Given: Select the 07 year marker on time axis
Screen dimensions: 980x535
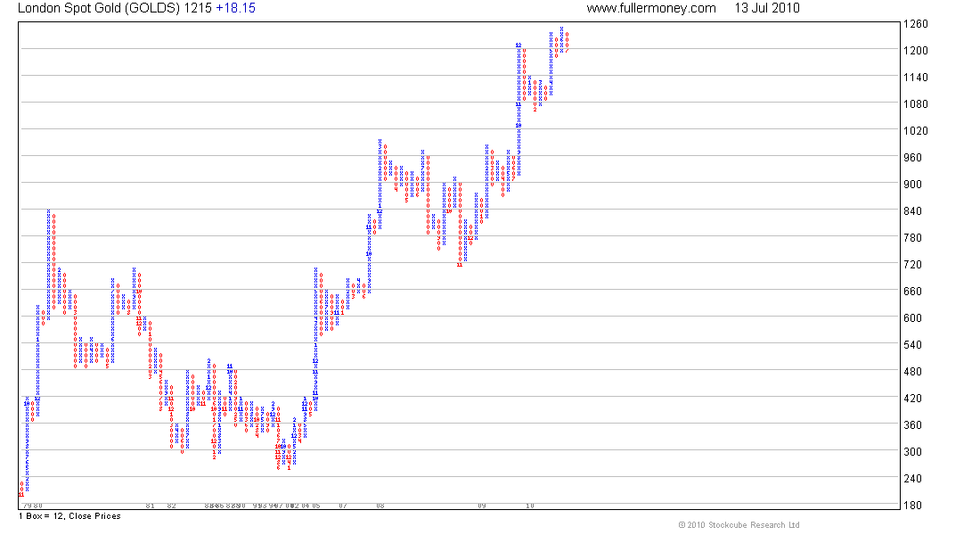Looking at the screenshot, I should click(x=342, y=506).
